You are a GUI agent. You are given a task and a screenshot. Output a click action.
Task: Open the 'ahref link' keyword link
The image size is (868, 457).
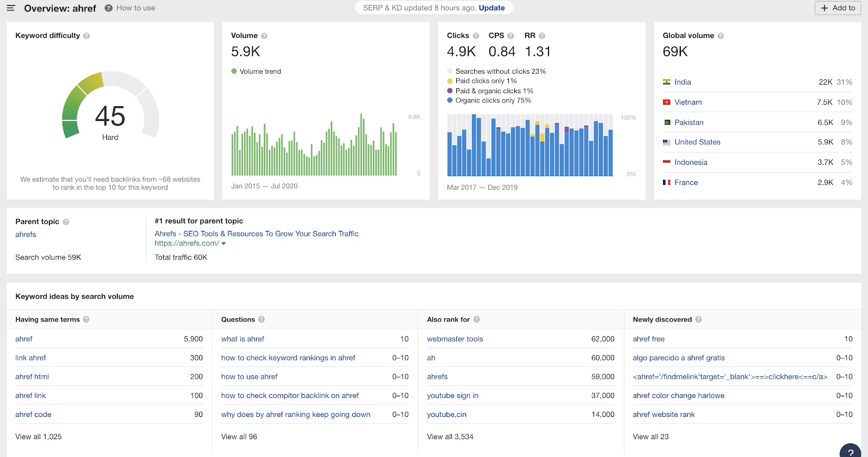point(30,396)
